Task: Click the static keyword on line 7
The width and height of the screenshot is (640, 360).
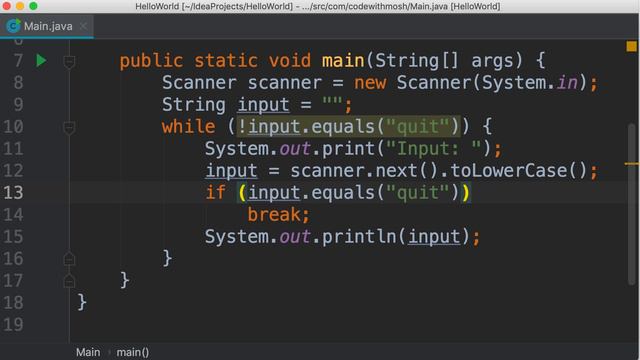Action: click(226, 61)
